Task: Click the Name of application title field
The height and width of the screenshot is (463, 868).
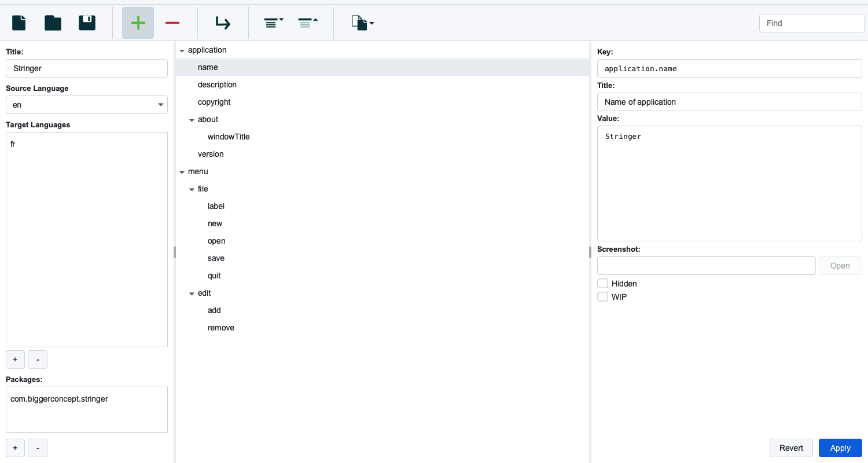Action: [730, 102]
